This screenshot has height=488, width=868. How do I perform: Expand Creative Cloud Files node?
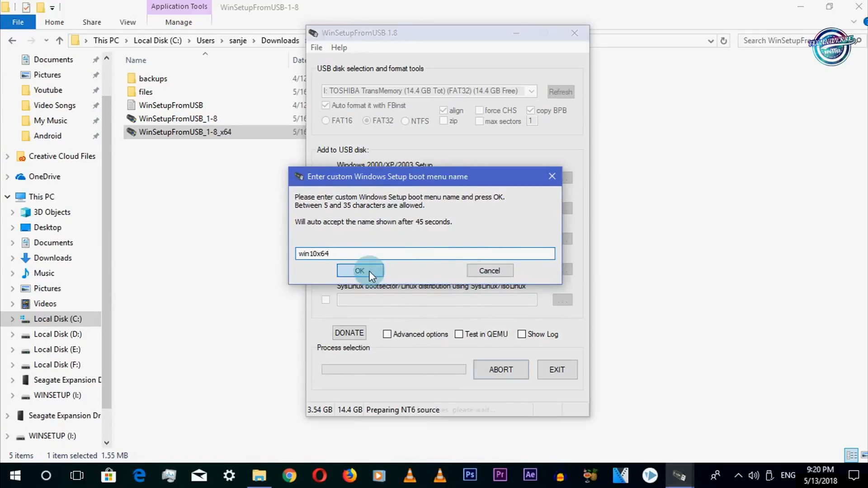pyautogui.click(x=7, y=156)
